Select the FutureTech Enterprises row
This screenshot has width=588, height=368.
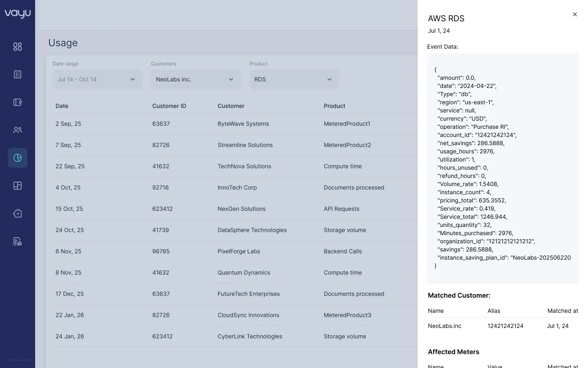235,294
